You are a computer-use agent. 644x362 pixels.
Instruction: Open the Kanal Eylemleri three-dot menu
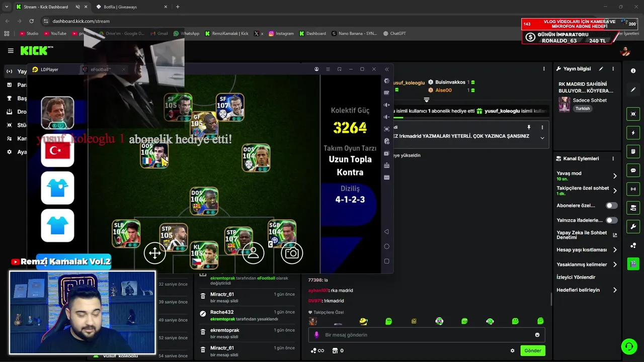[x=613, y=158]
